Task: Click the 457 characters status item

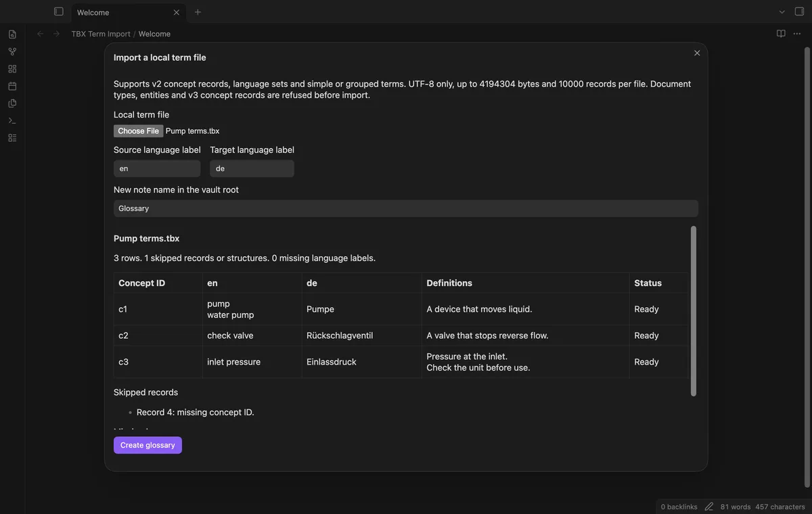Action: (780, 507)
